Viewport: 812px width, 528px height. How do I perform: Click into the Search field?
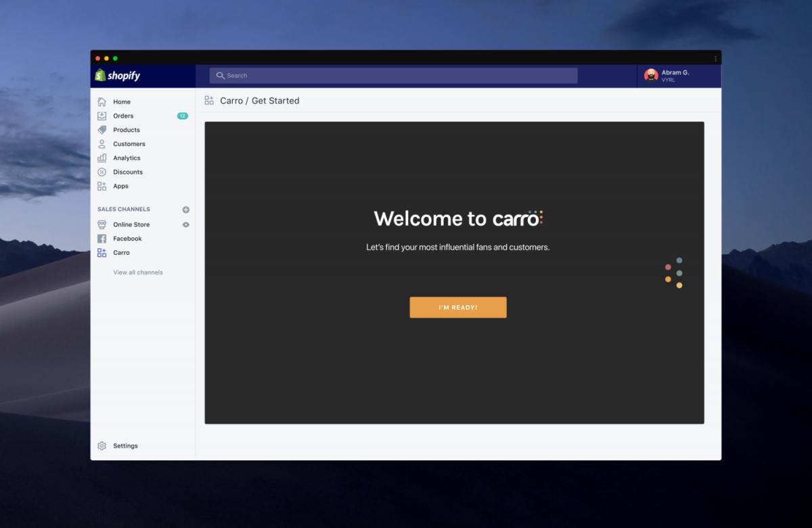click(393, 76)
